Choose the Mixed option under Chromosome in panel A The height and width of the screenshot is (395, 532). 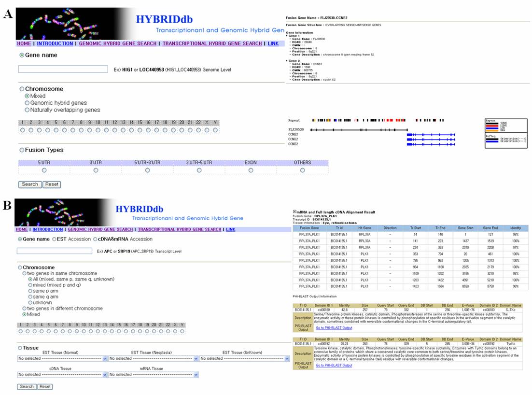click(27, 96)
